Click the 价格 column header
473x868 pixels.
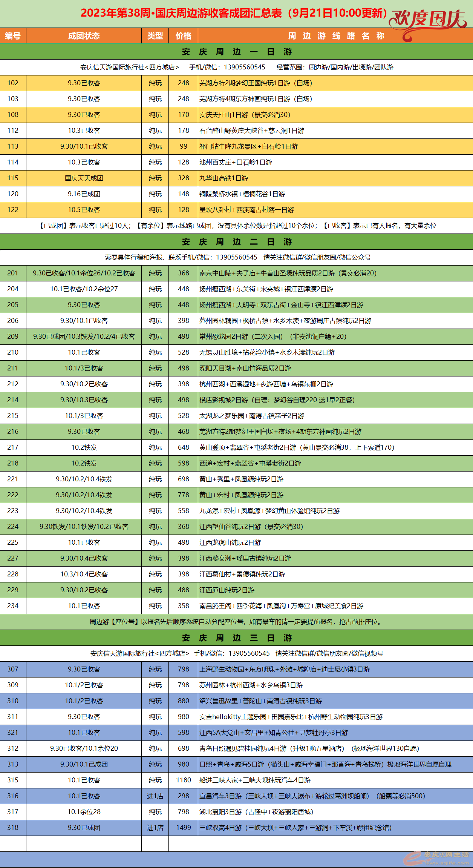(x=183, y=36)
